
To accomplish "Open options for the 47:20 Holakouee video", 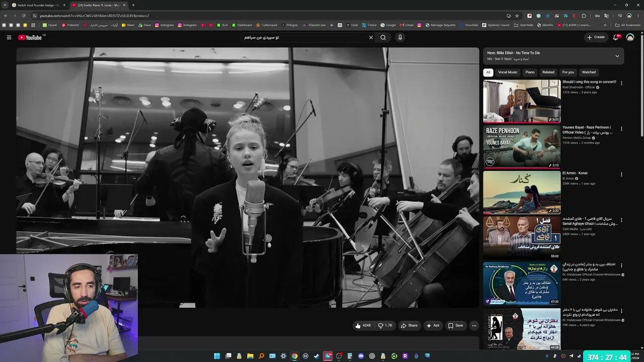I will coord(621,265).
